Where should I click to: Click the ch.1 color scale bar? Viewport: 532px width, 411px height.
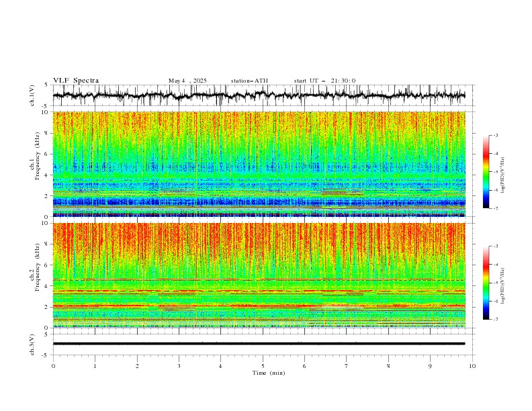pyautogui.click(x=486, y=172)
